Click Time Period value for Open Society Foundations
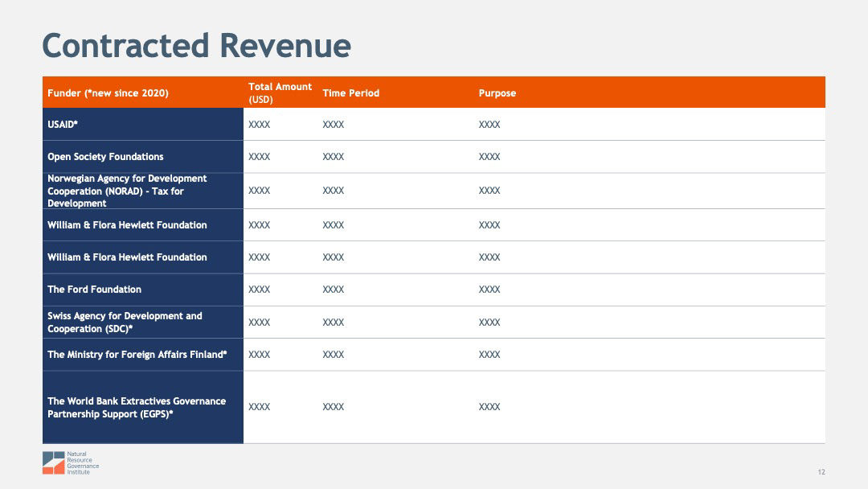 click(x=334, y=157)
